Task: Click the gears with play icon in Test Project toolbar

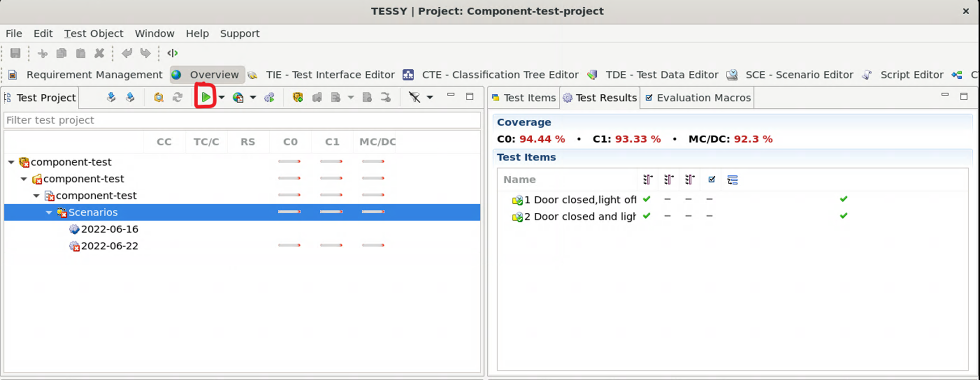Action: click(269, 97)
